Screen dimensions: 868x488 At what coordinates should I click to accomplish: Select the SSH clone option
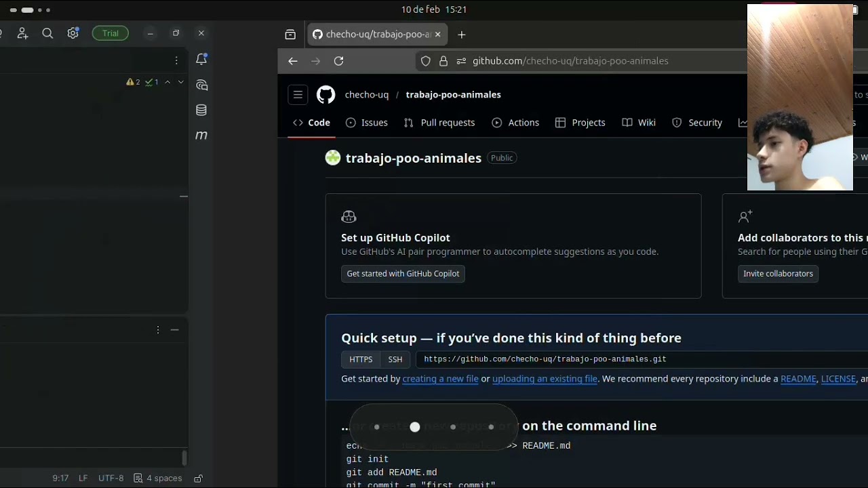(395, 360)
